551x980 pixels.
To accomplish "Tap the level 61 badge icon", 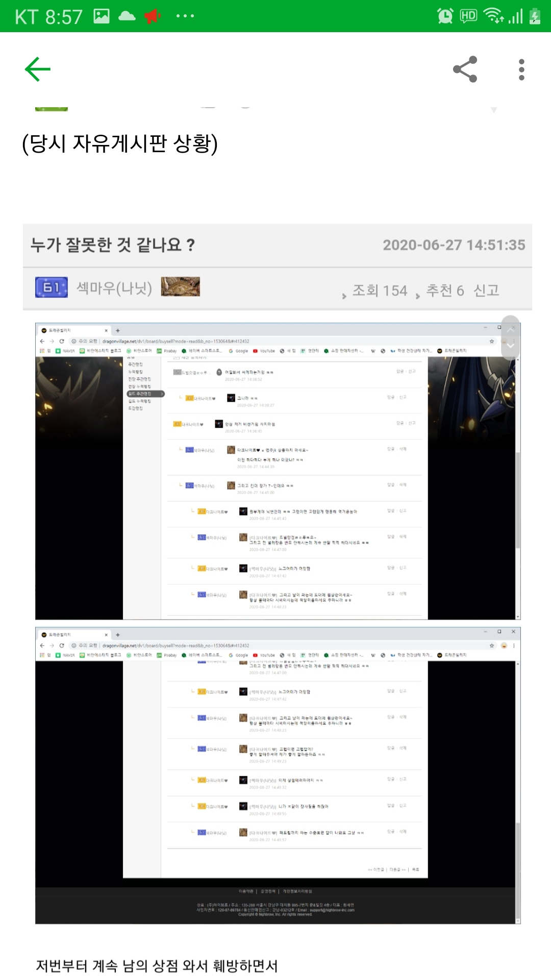I will (51, 287).
